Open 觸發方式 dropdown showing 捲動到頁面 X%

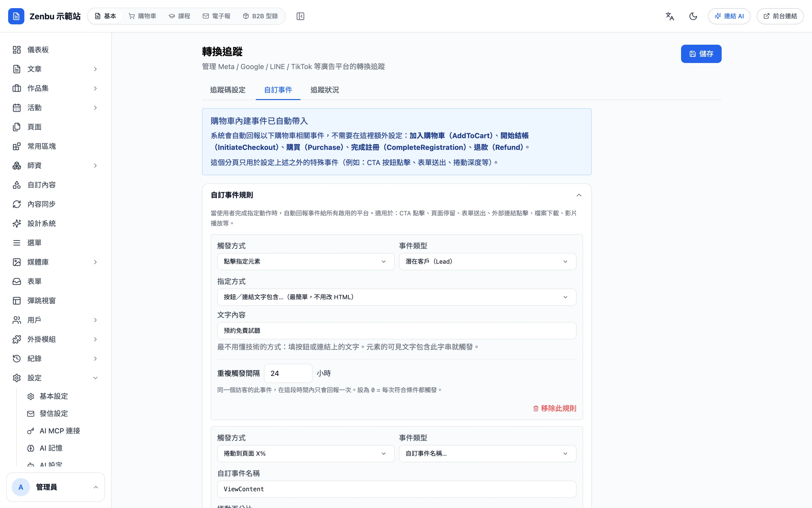click(306, 454)
